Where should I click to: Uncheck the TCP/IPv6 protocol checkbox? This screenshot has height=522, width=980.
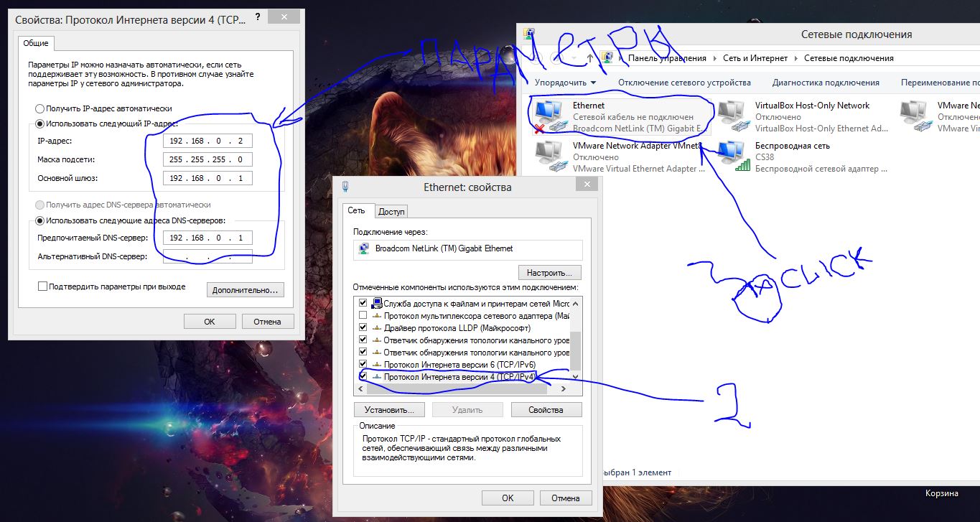(x=363, y=364)
